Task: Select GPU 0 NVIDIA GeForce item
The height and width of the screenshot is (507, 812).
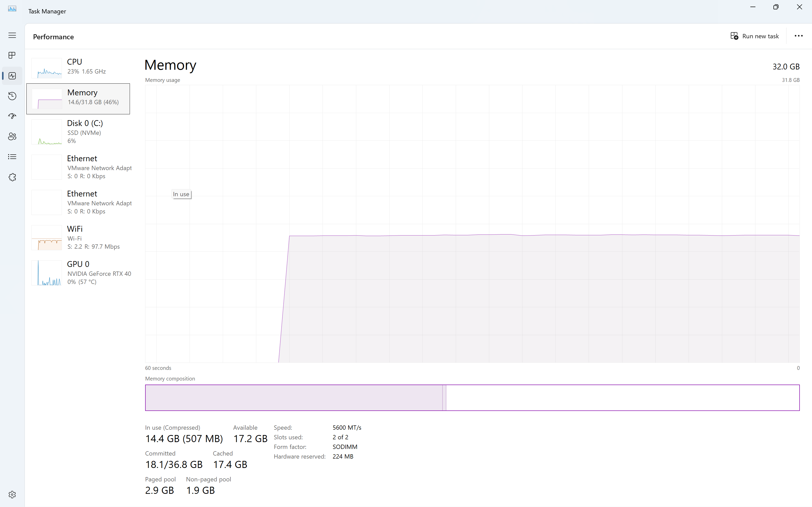Action: click(x=80, y=273)
